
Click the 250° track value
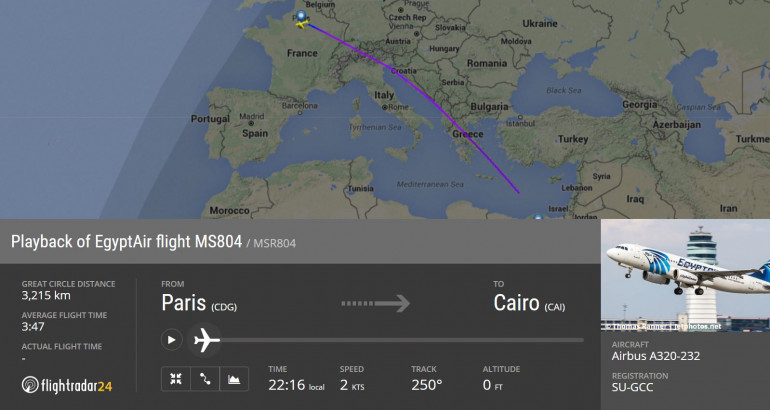point(427,384)
